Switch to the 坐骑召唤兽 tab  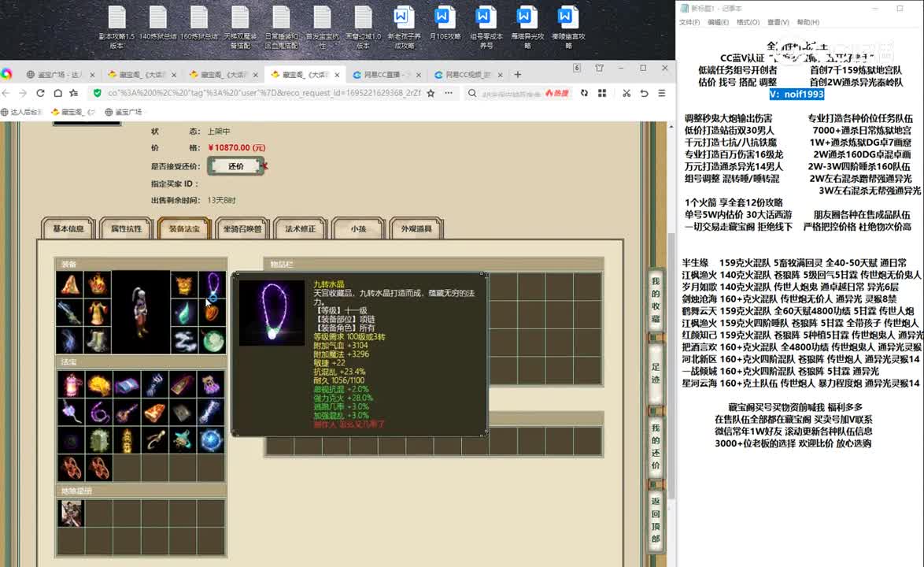[x=242, y=228]
